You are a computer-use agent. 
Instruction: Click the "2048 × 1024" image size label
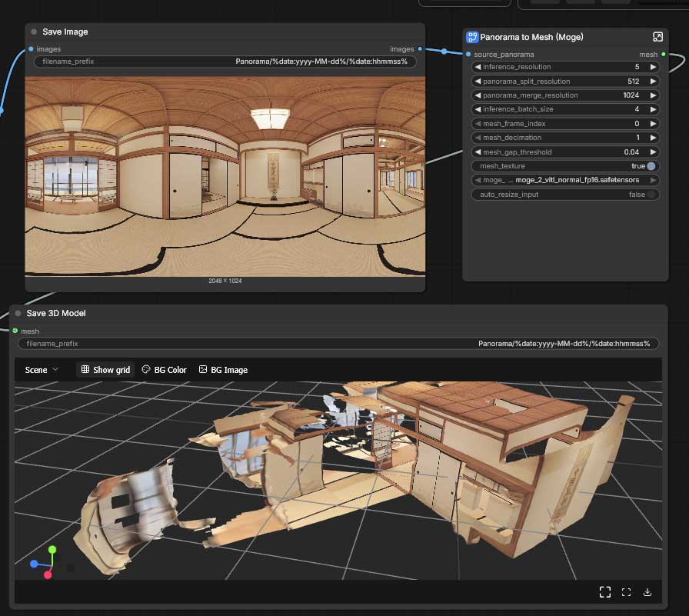[225, 281]
